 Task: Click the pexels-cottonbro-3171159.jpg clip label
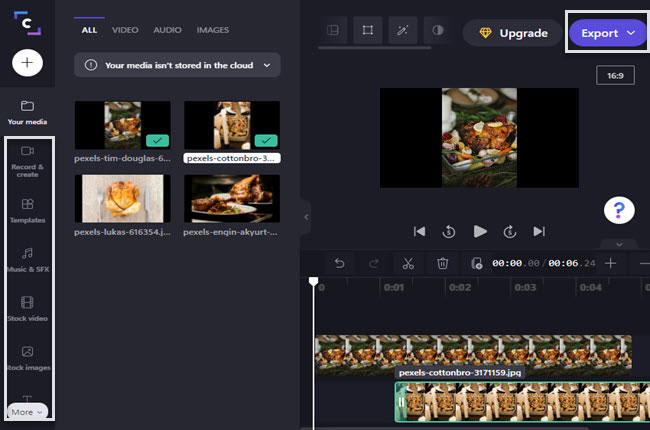click(460, 372)
